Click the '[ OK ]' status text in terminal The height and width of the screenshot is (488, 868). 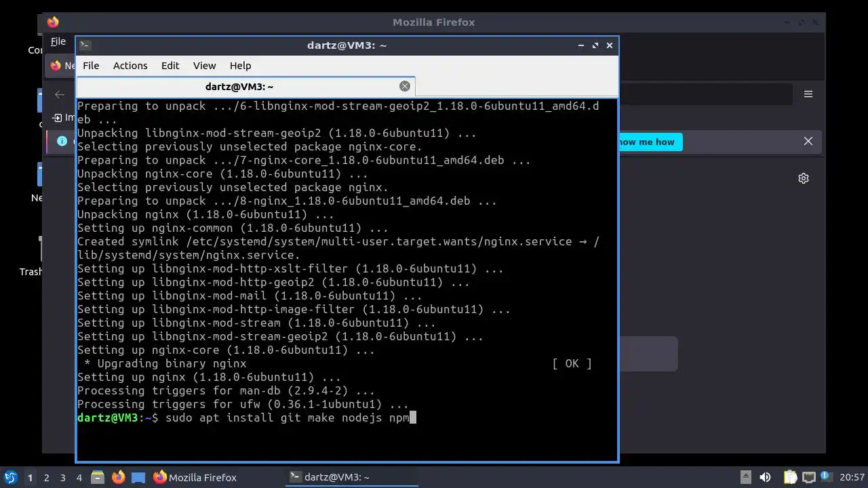(572, 363)
